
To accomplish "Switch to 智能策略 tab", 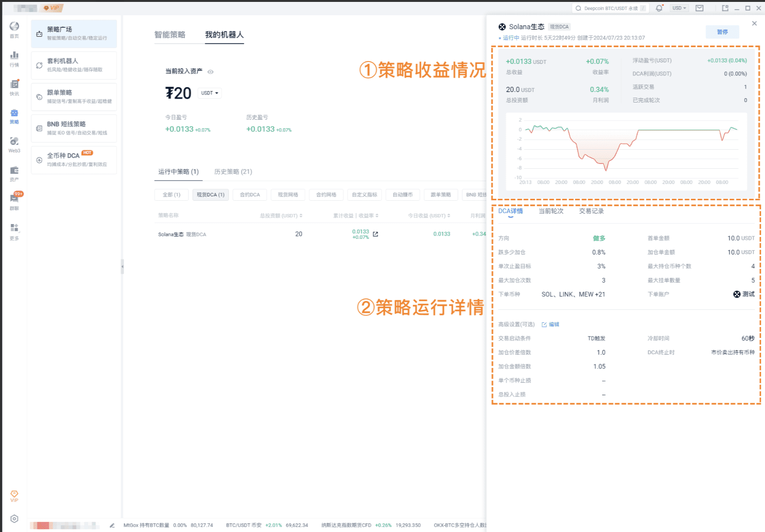I will 170,35.
